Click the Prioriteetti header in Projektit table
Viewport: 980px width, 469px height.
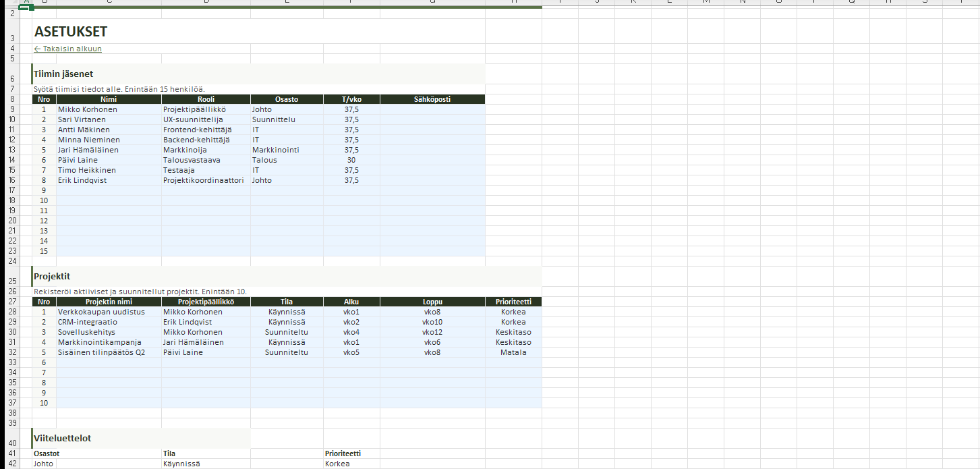(513, 302)
